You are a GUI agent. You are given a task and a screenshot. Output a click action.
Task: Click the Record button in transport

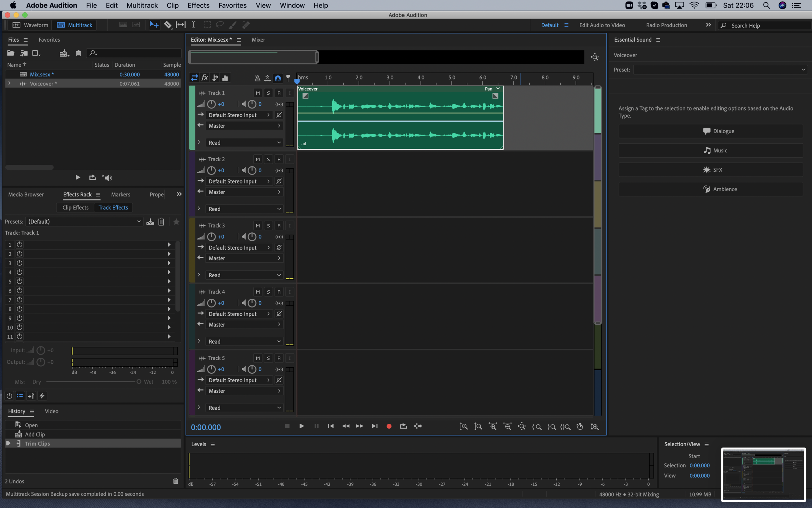389,426
